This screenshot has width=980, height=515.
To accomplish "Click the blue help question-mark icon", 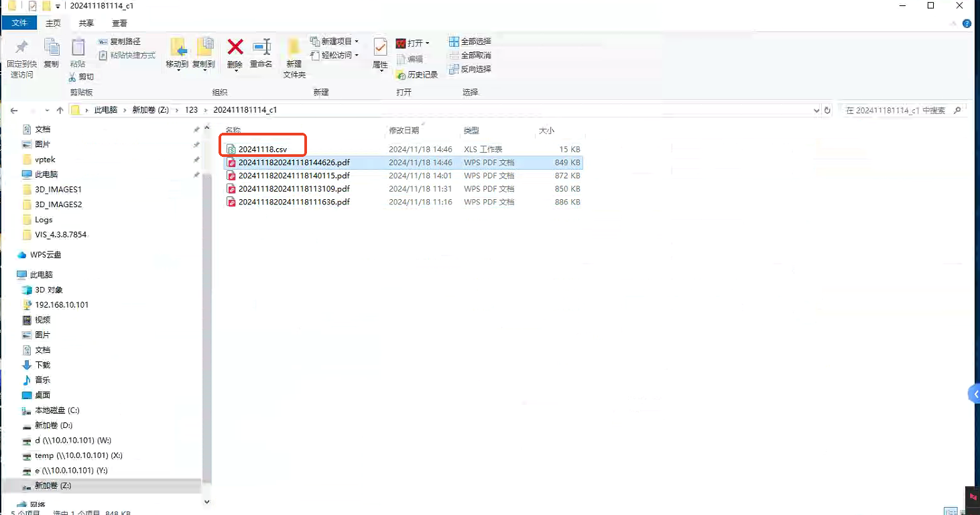I will pyautogui.click(x=967, y=23).
